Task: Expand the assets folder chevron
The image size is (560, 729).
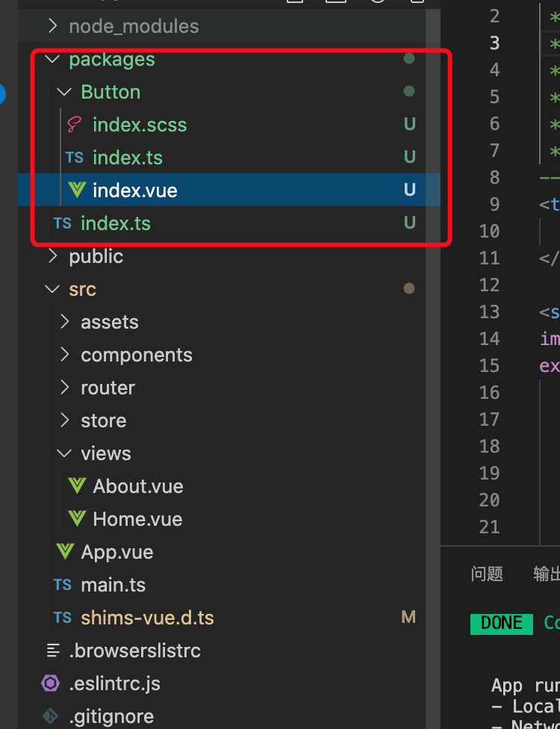Action: pyautogui.click(x=65, y=322)
